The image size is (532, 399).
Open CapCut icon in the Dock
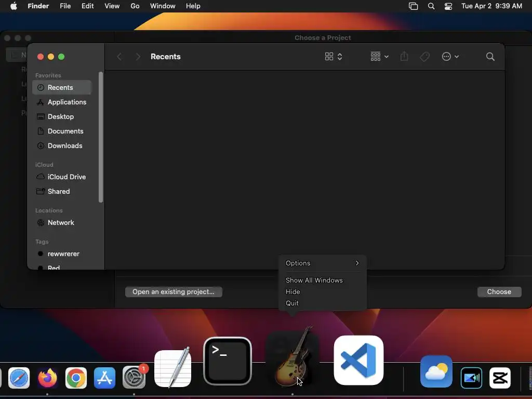point(500,378)
